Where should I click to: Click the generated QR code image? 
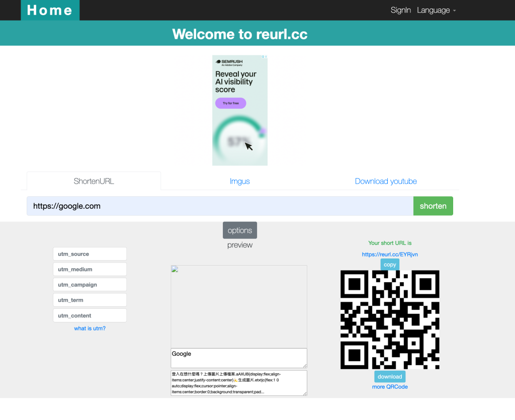pyautogui.click(x=390, y=320)
